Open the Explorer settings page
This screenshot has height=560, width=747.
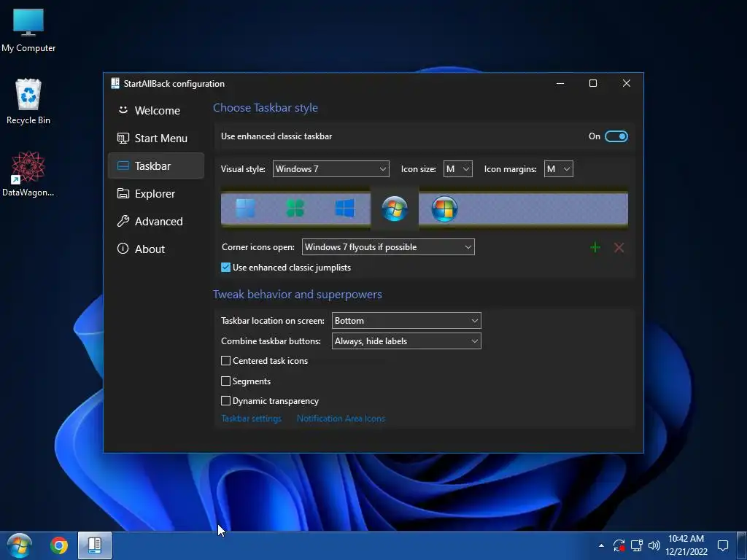156,193
